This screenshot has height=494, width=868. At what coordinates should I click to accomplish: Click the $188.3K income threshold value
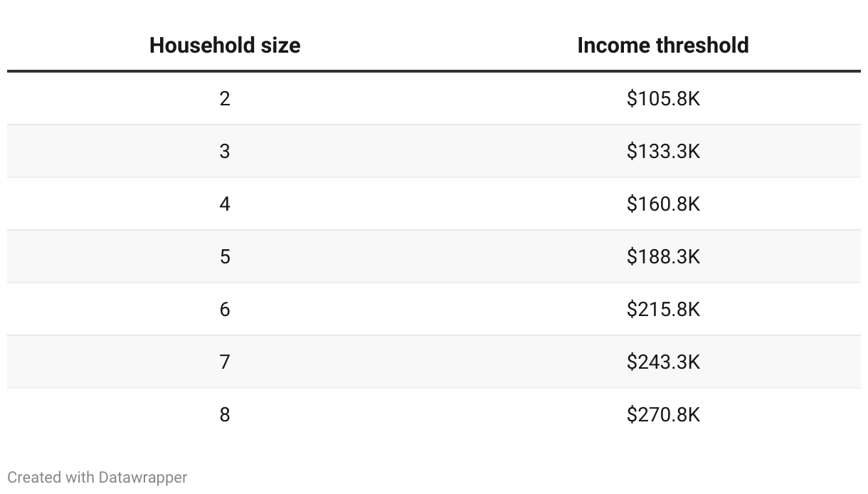click(x=663, y=256)
